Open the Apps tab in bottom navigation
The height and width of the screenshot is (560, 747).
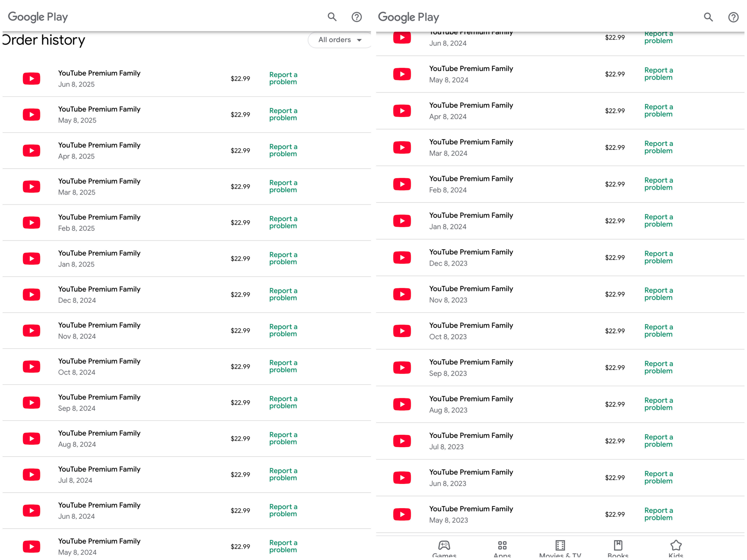click(x=502, y=549)
